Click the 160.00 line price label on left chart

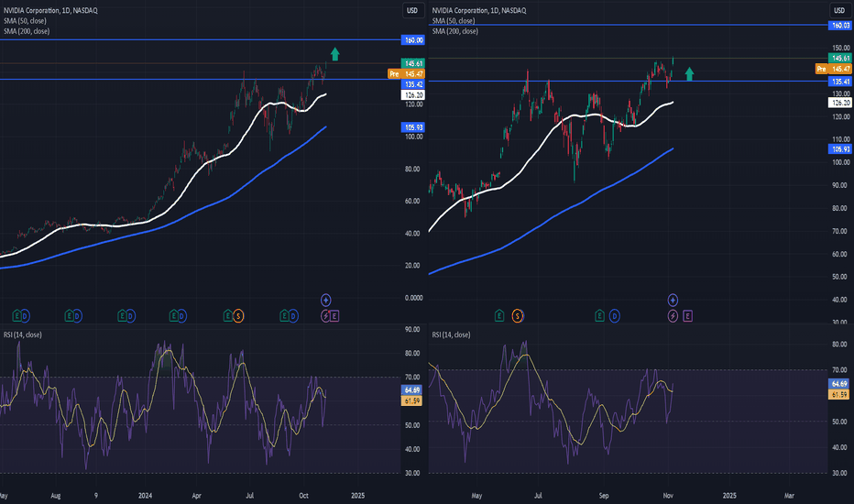coord(413,40)
